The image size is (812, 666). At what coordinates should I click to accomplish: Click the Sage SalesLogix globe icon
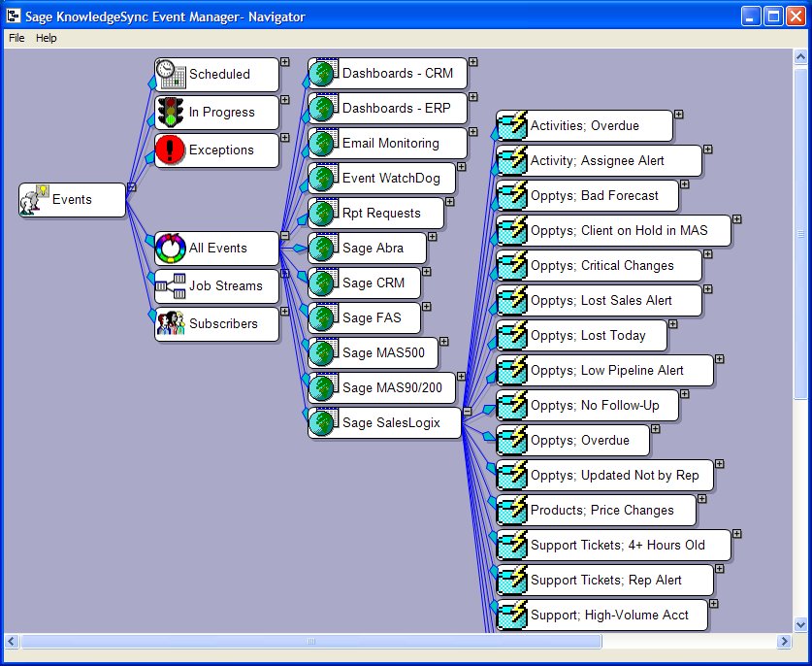324,423
